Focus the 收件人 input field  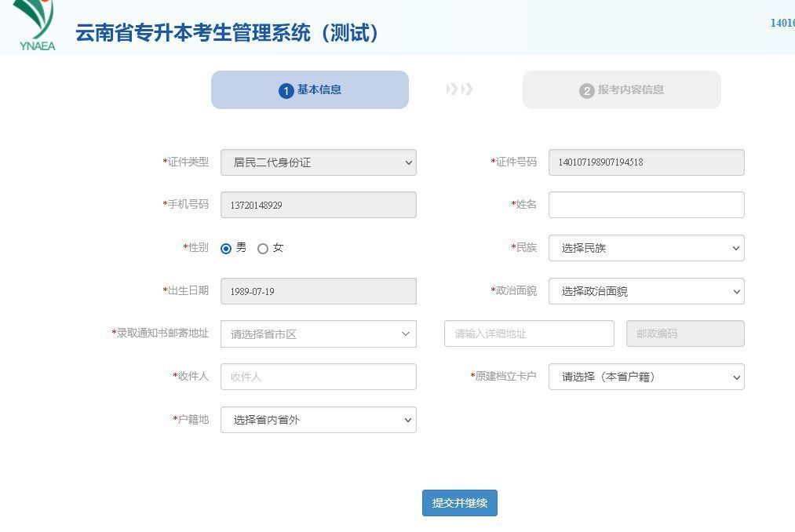[318, 377]
